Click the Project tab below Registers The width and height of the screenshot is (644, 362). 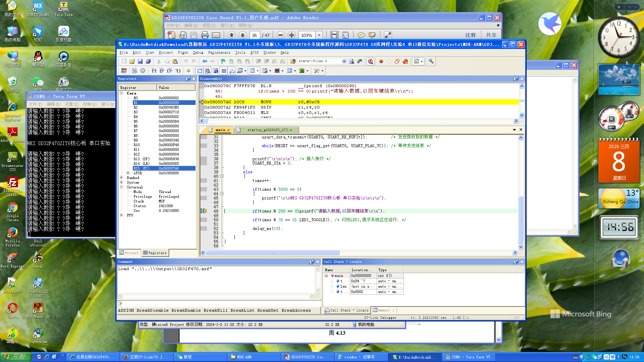[129, 253]
